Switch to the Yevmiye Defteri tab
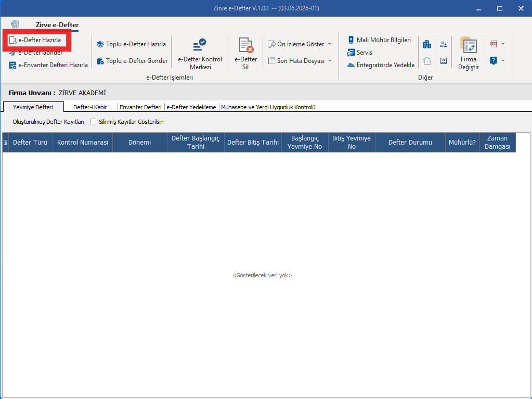The image size is (532, 399). pos(33,107)
